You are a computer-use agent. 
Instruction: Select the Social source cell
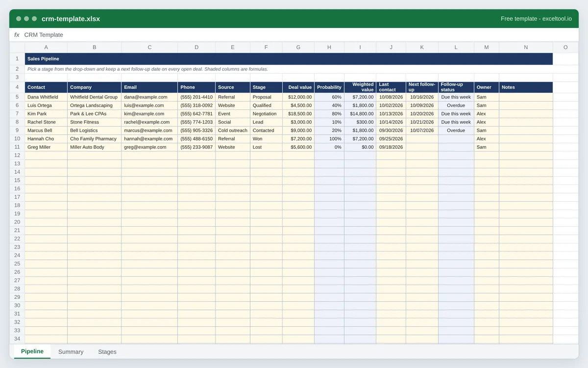tap(233, 122)
